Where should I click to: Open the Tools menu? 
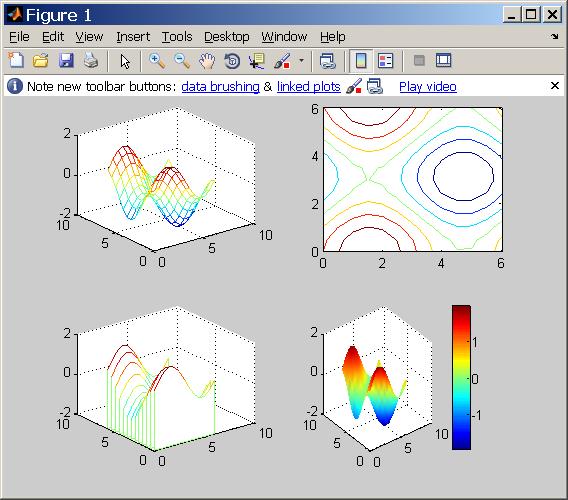[177, 37]
